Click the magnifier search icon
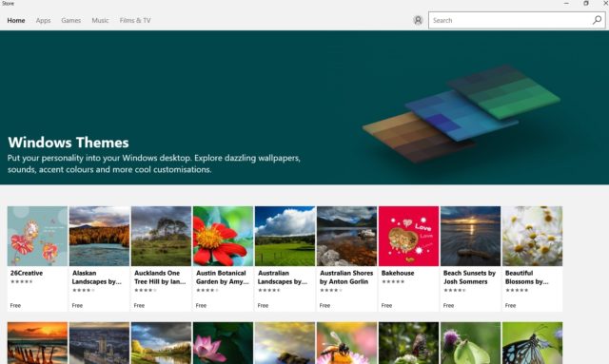This screenshot has width=609, height=364. [597, 20]
